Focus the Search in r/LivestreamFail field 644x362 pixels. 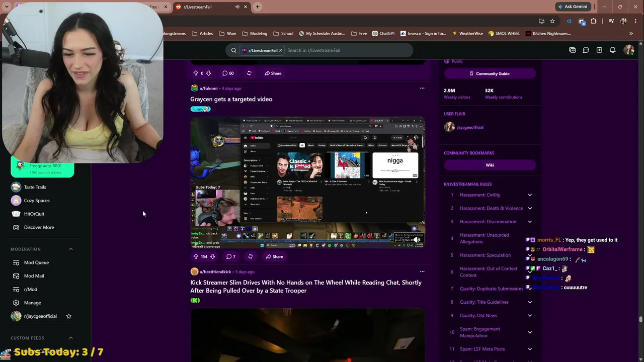[x=347, y=50]
